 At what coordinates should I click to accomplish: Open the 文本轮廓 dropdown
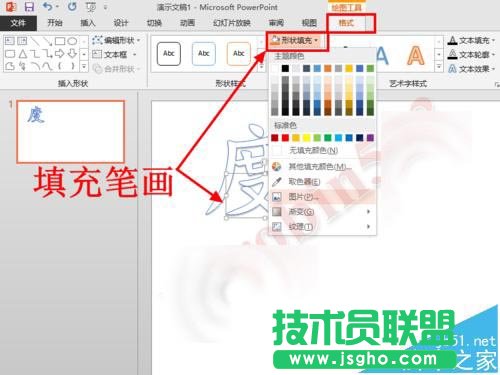click(x=471, y=54)
